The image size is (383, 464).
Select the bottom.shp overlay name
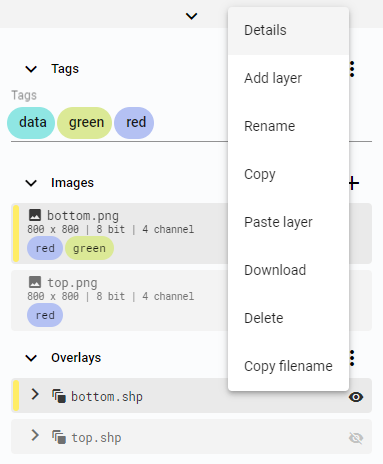[x=107, y=397]
